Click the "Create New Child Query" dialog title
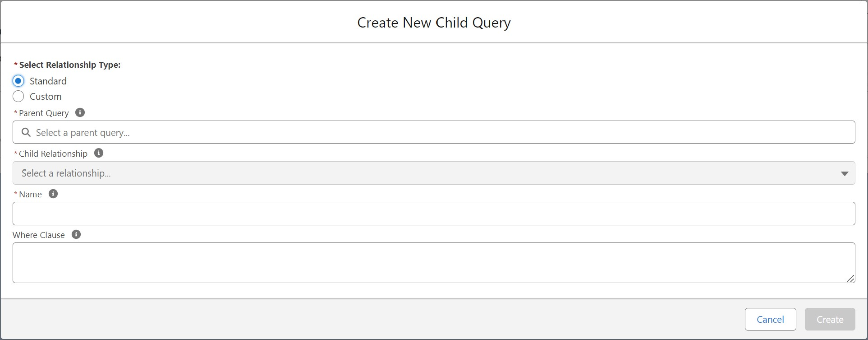 pos(433,22)
